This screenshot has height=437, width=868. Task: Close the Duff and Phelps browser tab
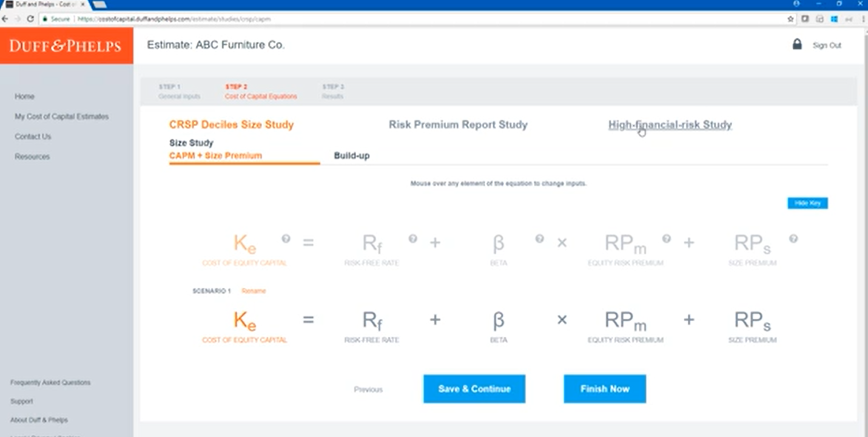coord(82,4)
